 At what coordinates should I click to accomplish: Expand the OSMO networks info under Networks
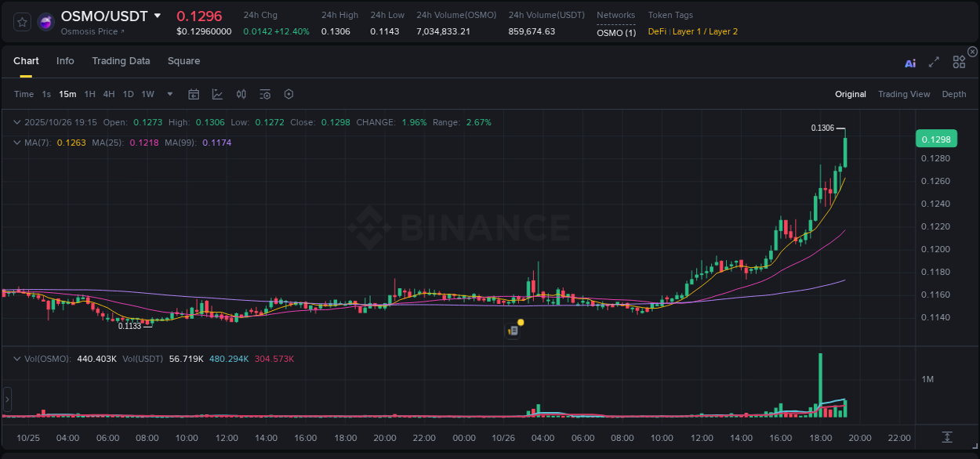616,33
